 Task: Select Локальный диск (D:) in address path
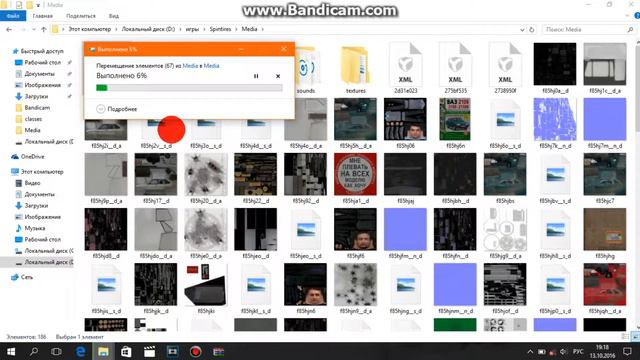tap(148, 29)
